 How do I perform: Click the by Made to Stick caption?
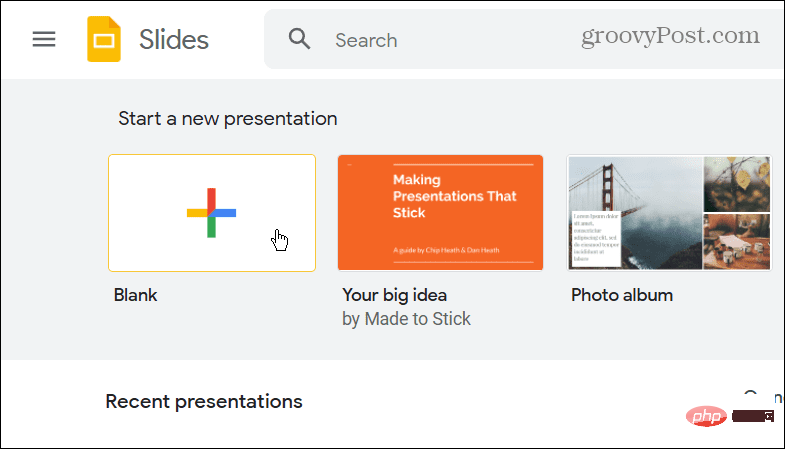406,319
